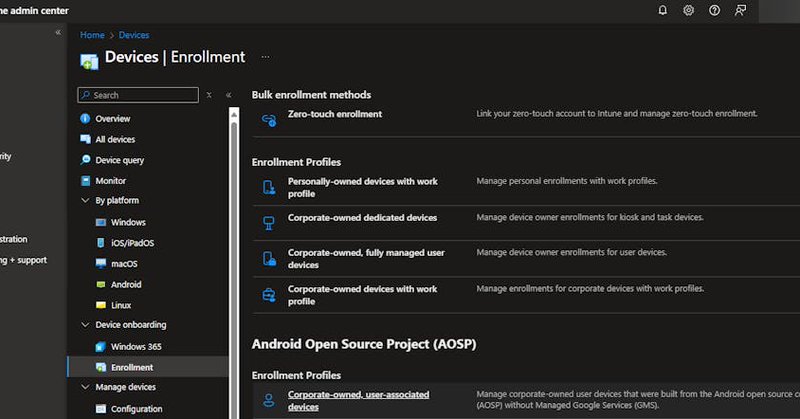
Task: Click the fully managed user devices icon
Action: point(269,258)
